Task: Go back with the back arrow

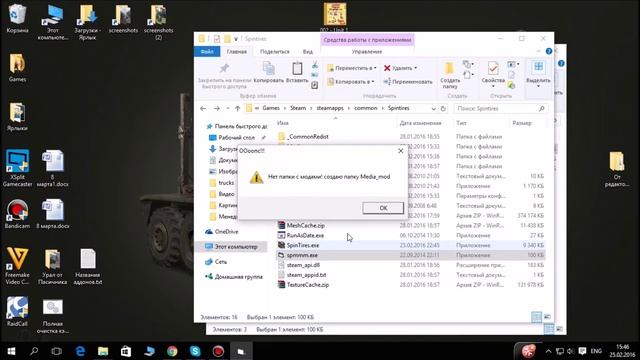Action: (203, 108)
